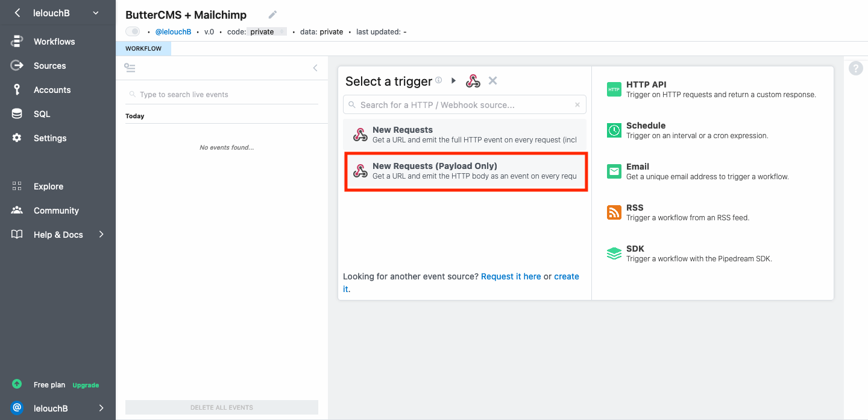Expand the lelouchB account menu chevron
This screenshot has height=420, width=868.
point(101,408)
